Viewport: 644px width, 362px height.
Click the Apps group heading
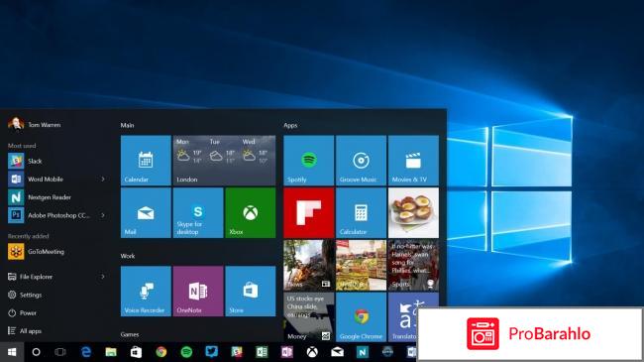pos(290,125)
